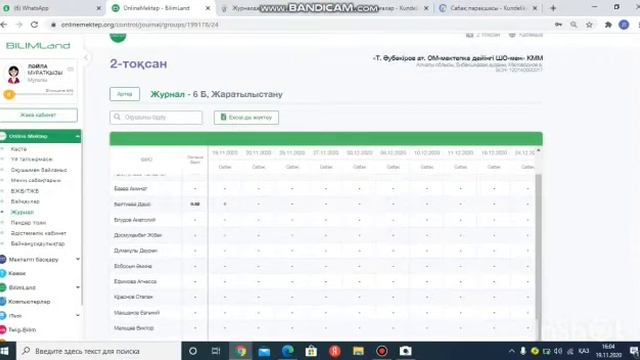Viewport: 640px width, 360px height.
Task: Adjust the orange progress slider under profile
Action: click(9, 95)
